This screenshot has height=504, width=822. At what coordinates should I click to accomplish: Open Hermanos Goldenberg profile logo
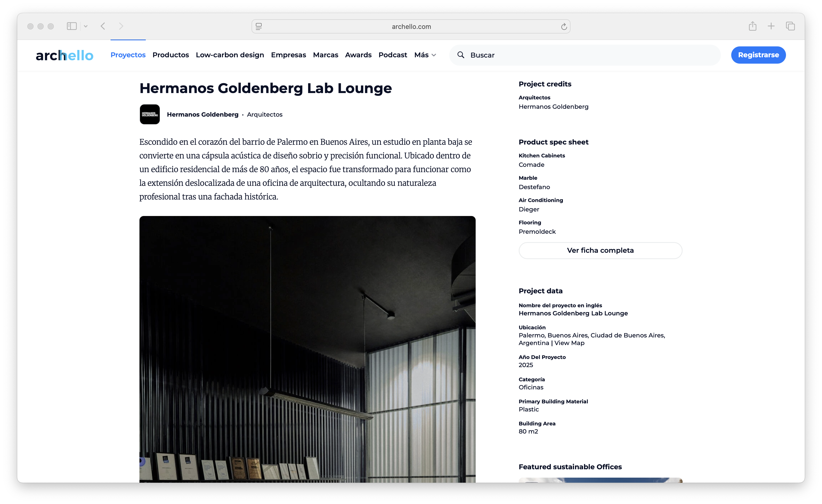150,114
